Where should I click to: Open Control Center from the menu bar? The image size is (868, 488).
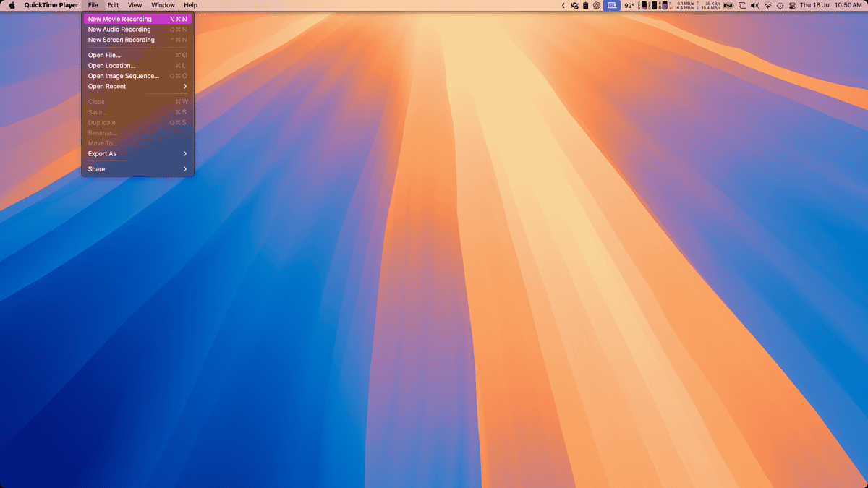(x=791, y=5)
